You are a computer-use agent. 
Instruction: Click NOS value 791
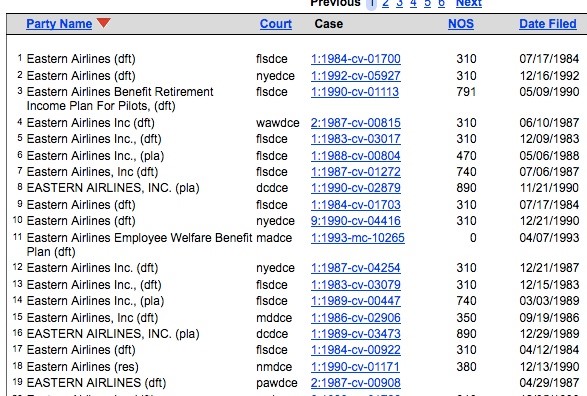466,92
